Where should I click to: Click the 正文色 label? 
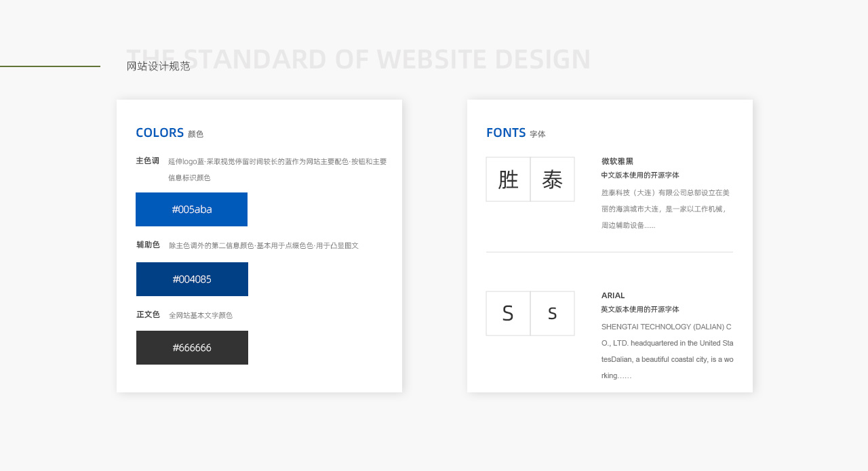(x=148, y=314)
